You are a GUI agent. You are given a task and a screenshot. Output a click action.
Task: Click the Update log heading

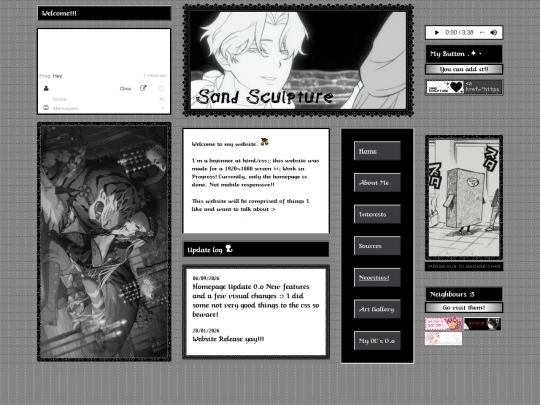pyautogui.click(x=205, y=250)
